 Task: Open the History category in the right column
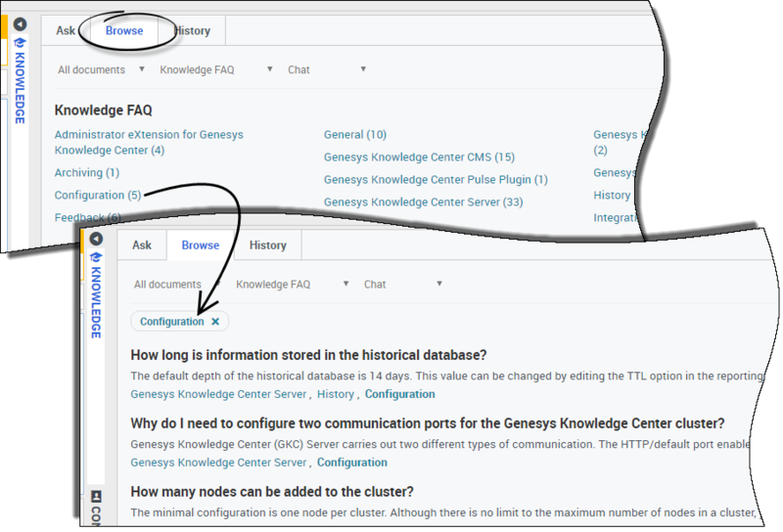pos(612,196)
